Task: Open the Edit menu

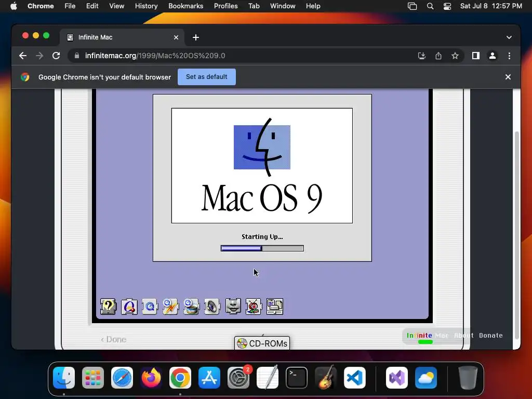Action: [92, 6]
